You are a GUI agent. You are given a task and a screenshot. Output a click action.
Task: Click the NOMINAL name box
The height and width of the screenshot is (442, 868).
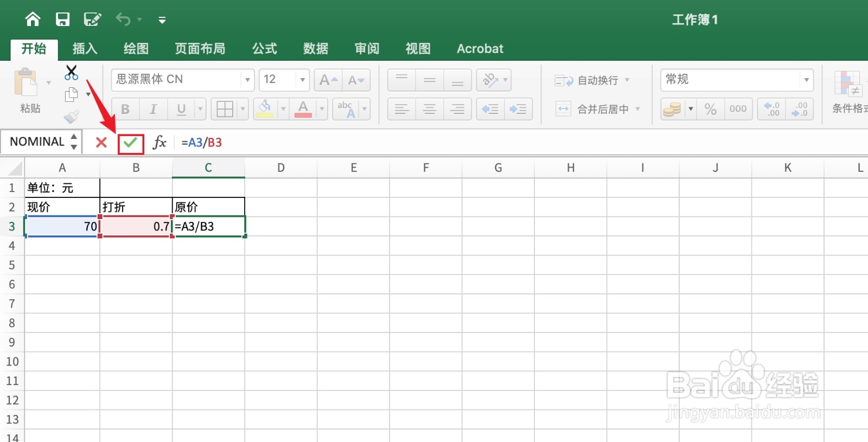36,142
